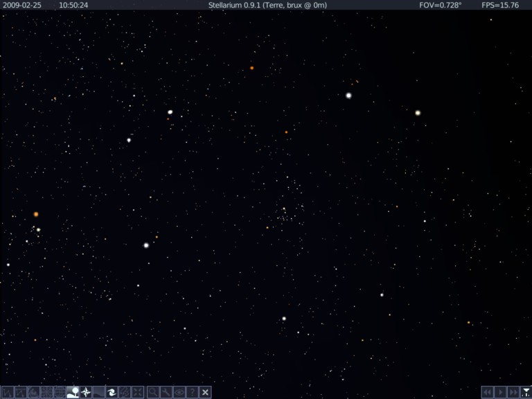Click the FPS=15.76 readout

(x=500, y=5)
